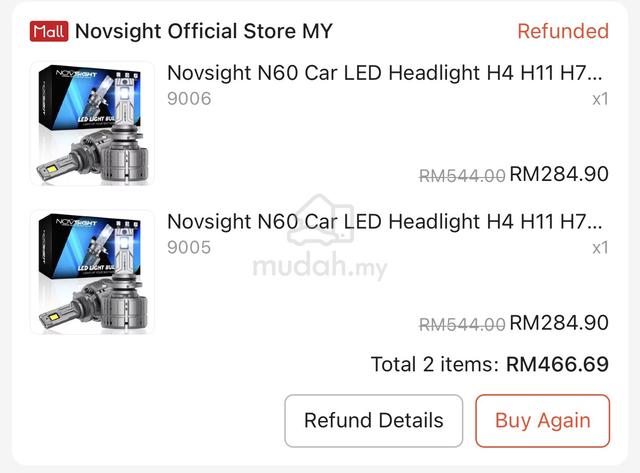640x473 pixels.
Task: Click the x1 quantity of the 9006 item
Action: [600, 99]
